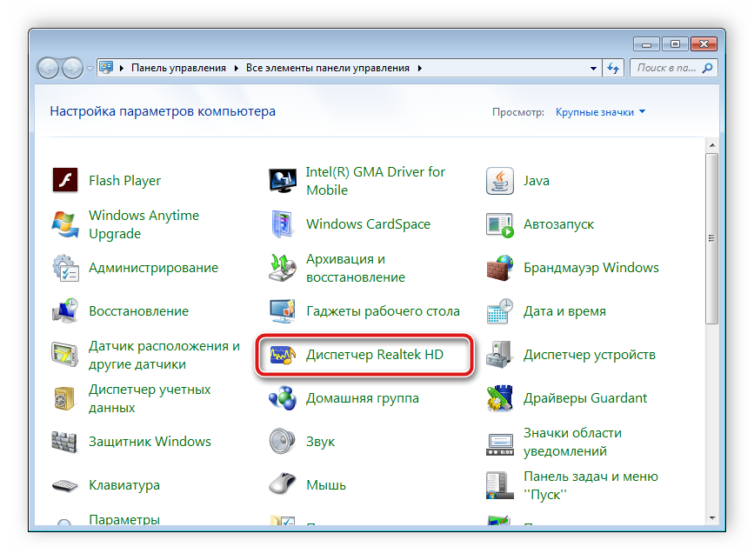Open the Брандмауэр Windows icon
Screen dimensions: 754x560
tap(500, 268)
